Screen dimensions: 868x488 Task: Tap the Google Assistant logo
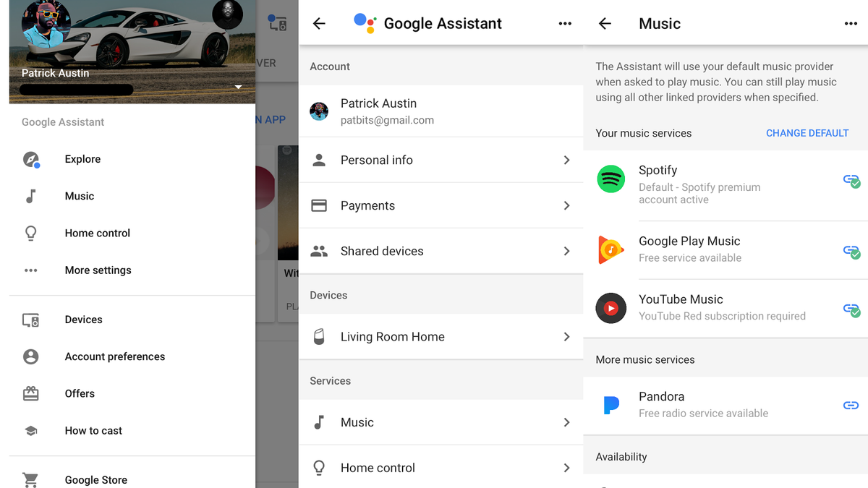tap(365, 23)
